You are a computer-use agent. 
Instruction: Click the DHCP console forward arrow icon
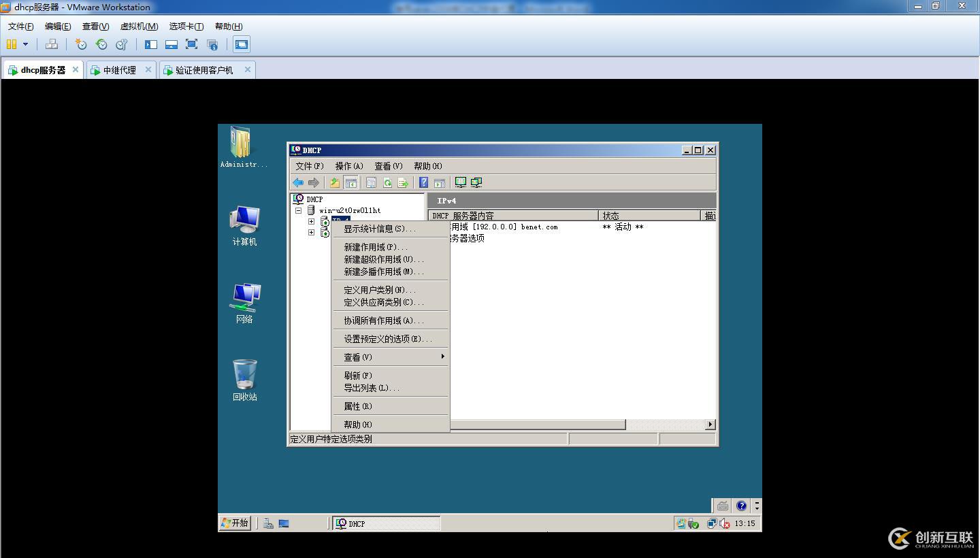pos(314,182)
